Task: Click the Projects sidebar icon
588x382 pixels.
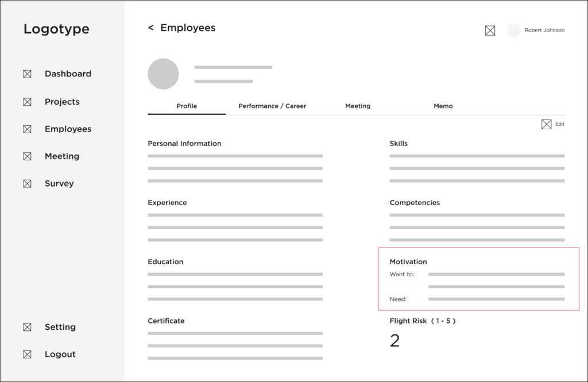Action: (27, 102)
